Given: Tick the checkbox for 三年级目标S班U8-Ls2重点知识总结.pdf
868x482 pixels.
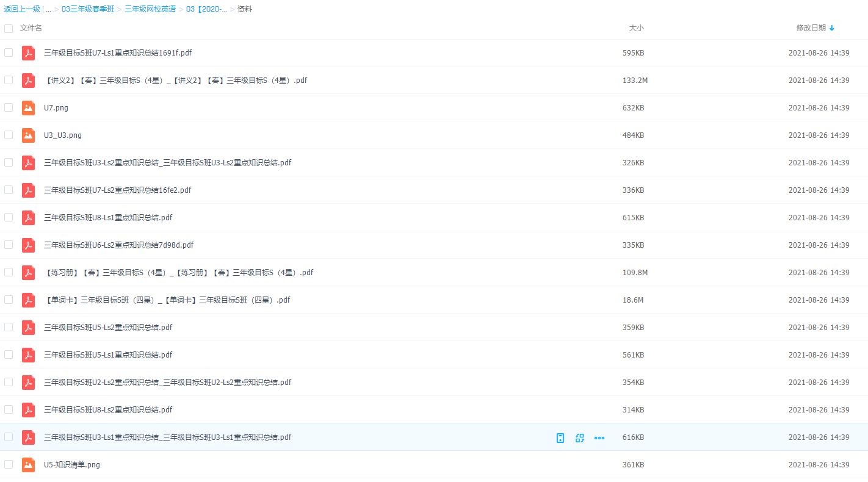Looking at the screenshot, I should [9, 409].
